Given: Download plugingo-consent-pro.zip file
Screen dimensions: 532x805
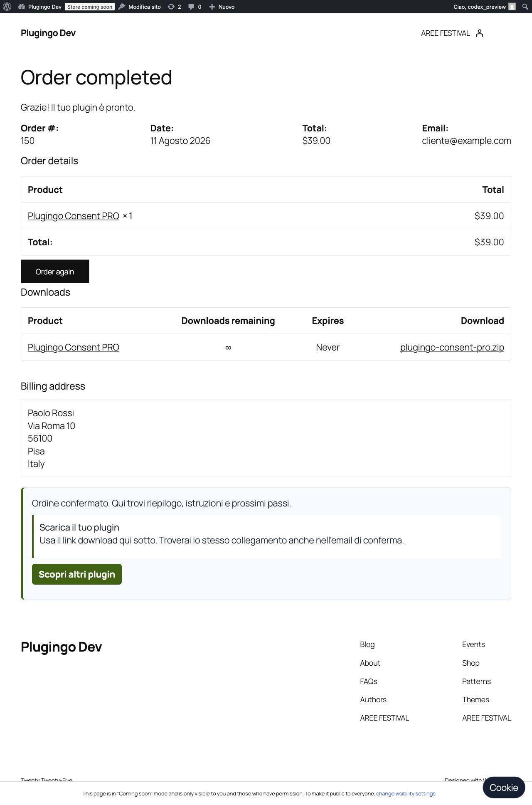Looking at the screenshot, I should pyautogui.click(x=452, y=347).
